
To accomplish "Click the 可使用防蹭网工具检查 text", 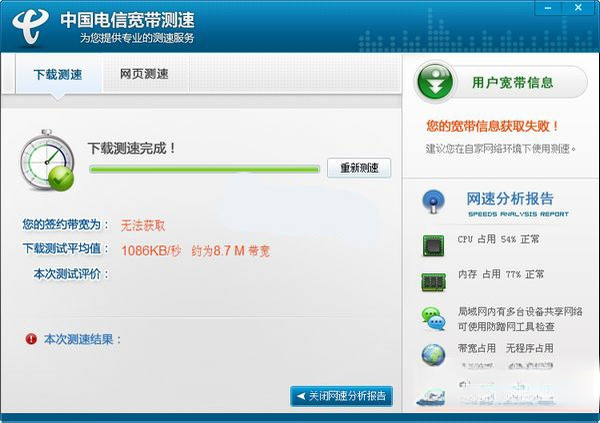I will (x=506, y=327).
